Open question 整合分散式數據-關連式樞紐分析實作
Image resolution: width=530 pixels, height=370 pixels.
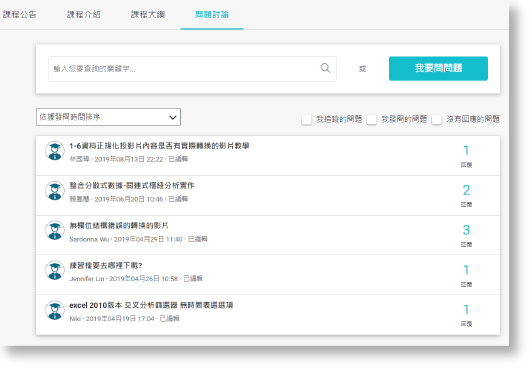[x=132, y=186]
